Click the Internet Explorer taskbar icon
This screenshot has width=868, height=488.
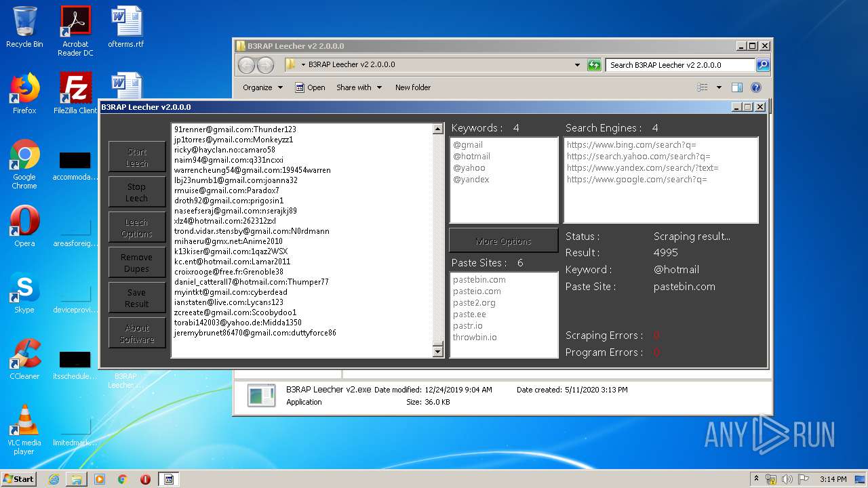tap(54, 479)
